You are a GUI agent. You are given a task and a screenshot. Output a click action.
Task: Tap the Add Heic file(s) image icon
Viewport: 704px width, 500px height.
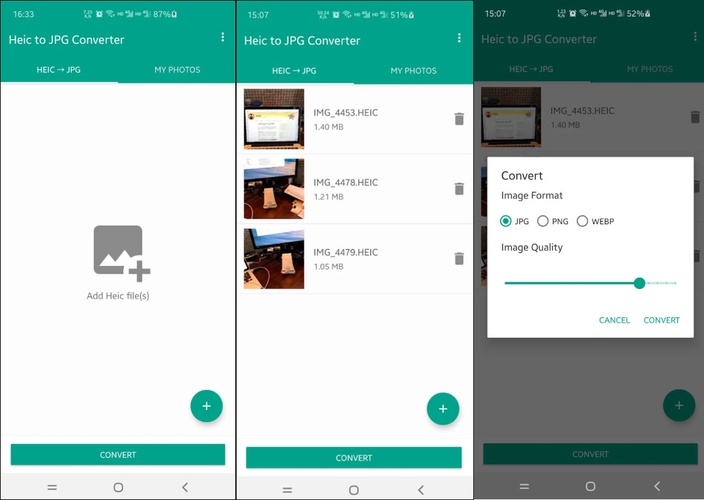[x=122, y=253]
